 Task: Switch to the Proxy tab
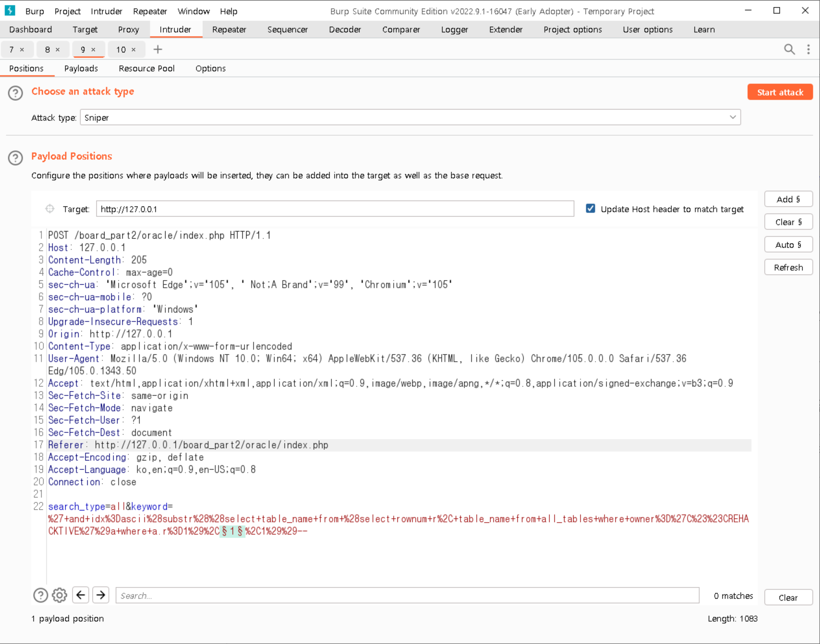point(128,29)
